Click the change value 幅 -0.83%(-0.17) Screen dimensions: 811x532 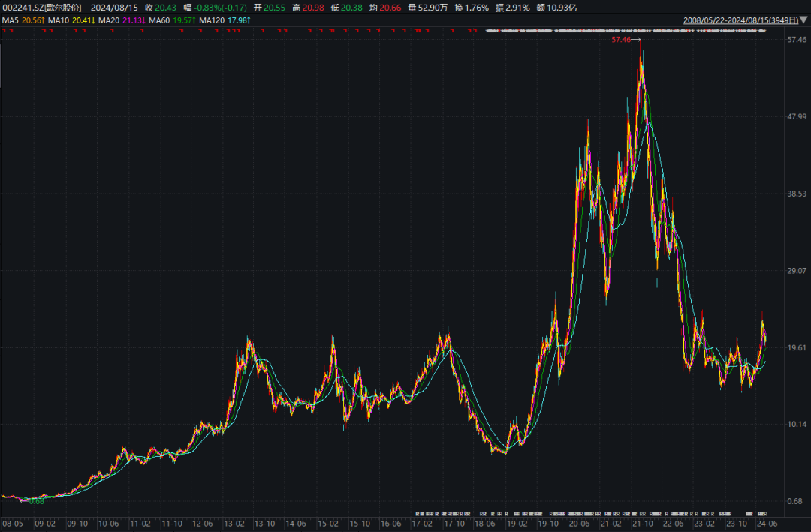(x=216, y=8)
